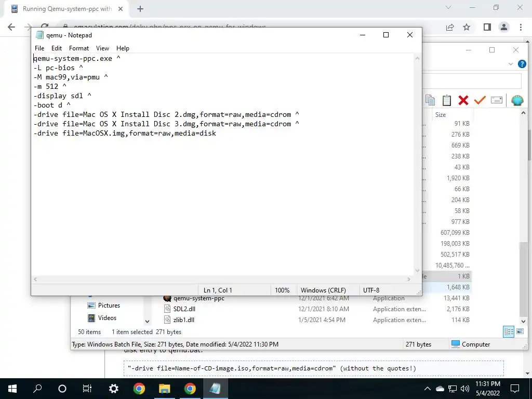Open Task View on the taskbar

pos(87,389)
